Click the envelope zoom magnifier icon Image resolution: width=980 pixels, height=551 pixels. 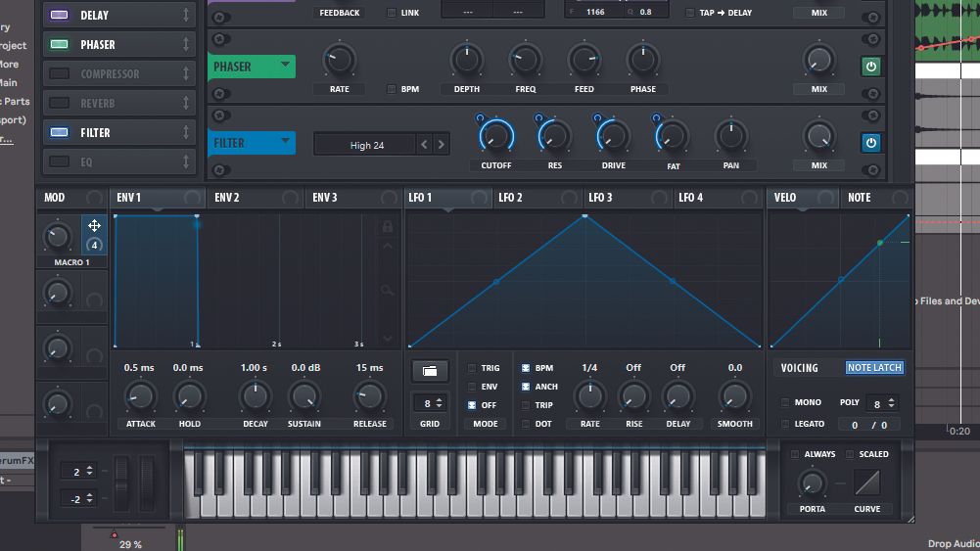pos(388,290)
